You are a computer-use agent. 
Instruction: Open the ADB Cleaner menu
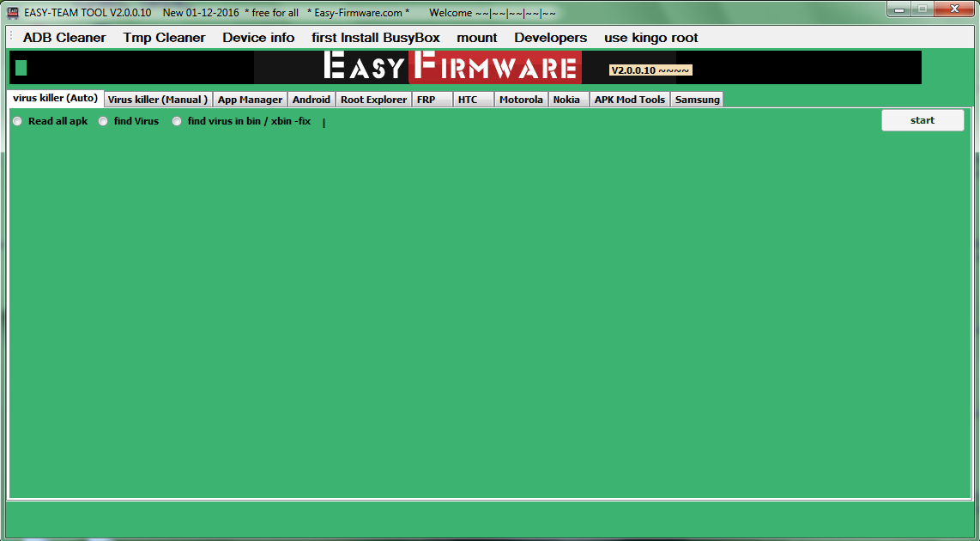pyautogui.click(x=64, y=38)
